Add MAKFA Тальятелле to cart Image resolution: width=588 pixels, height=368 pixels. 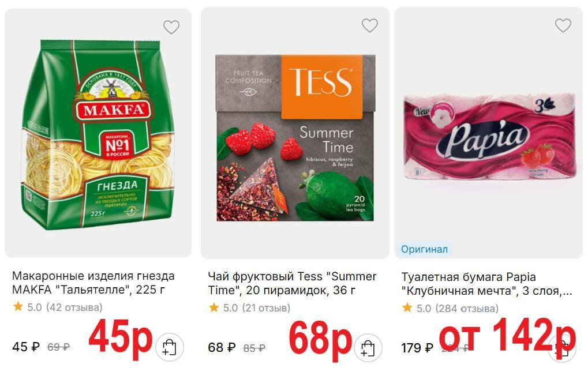tap(170, 347)
